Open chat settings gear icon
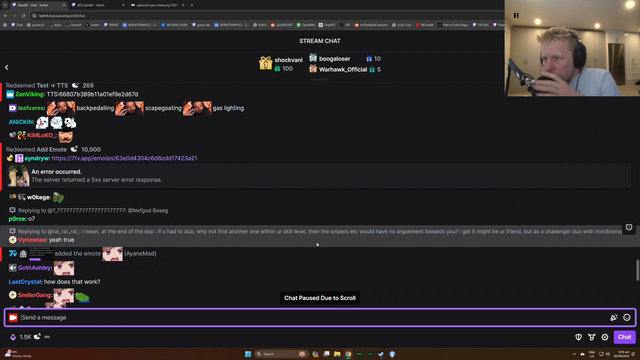640x360 pixels. coord(604,337)
